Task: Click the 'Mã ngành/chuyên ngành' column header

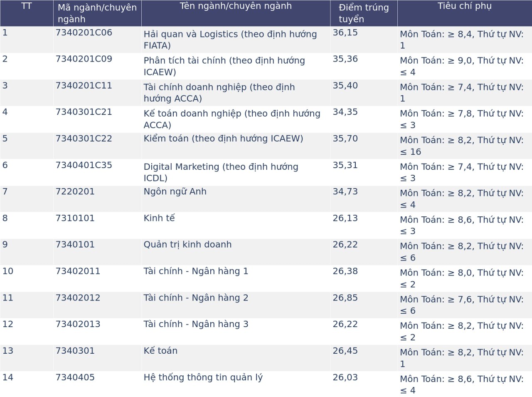Action: tap(97, 13)
